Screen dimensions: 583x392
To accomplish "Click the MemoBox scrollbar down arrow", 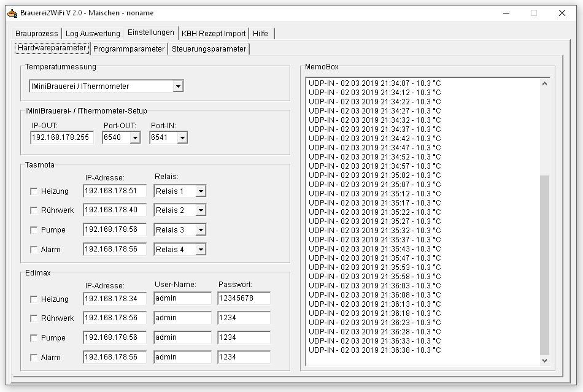I will coord(544,361).
